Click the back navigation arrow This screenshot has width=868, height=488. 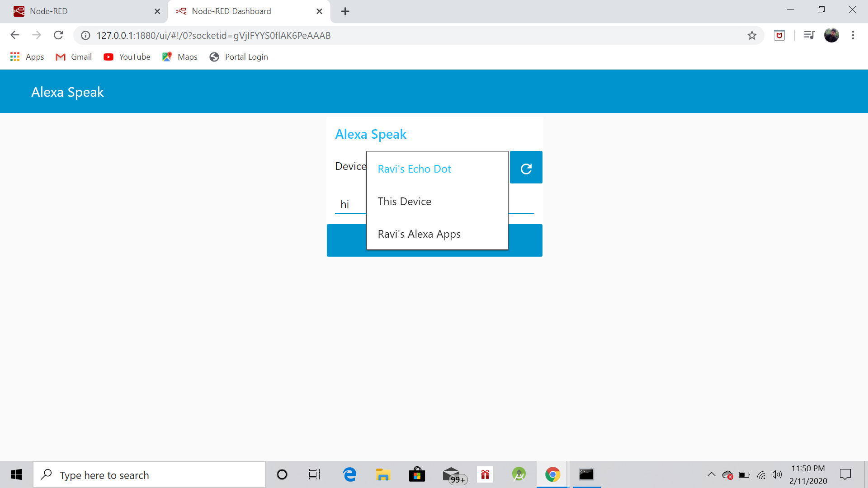[x=15, y=35]
